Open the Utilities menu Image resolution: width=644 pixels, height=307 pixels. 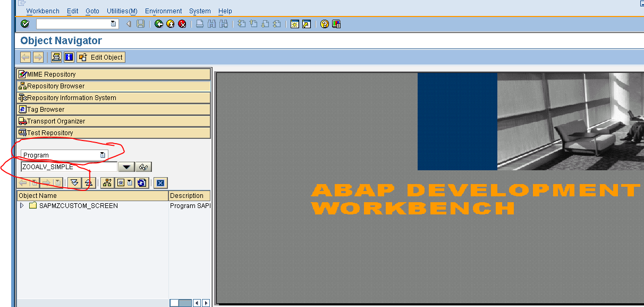[122, 11]
